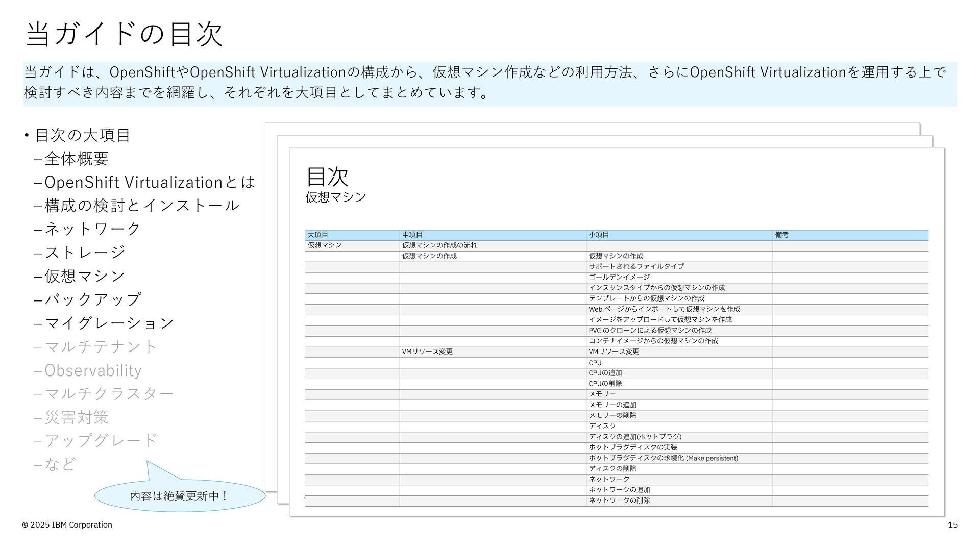
Task: Click the バックアップ list item
Action: click(92, 299)
